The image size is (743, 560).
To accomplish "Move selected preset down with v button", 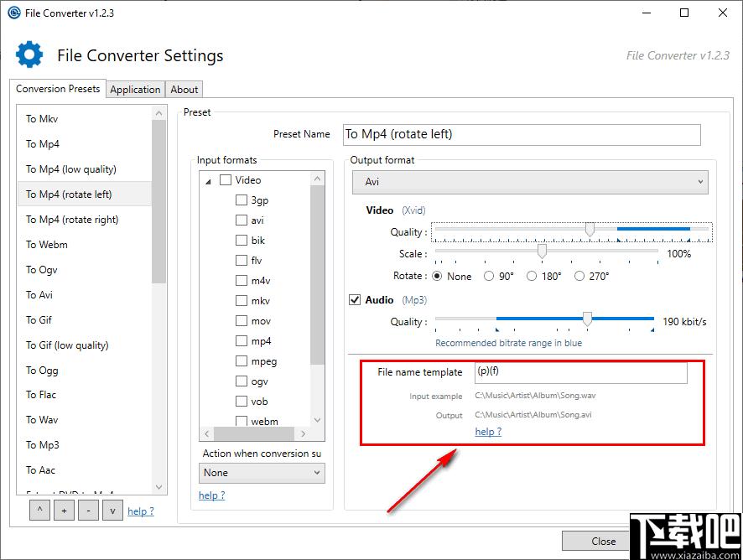I will (x=112, y=511).
